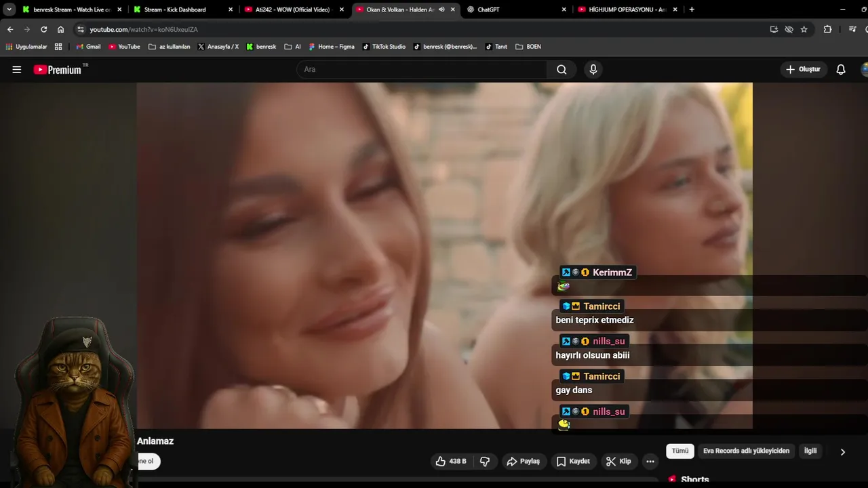Open more actions three-dot menu
Image resolution: width=868 pixels, height=488 pixels.
(650, 461)
